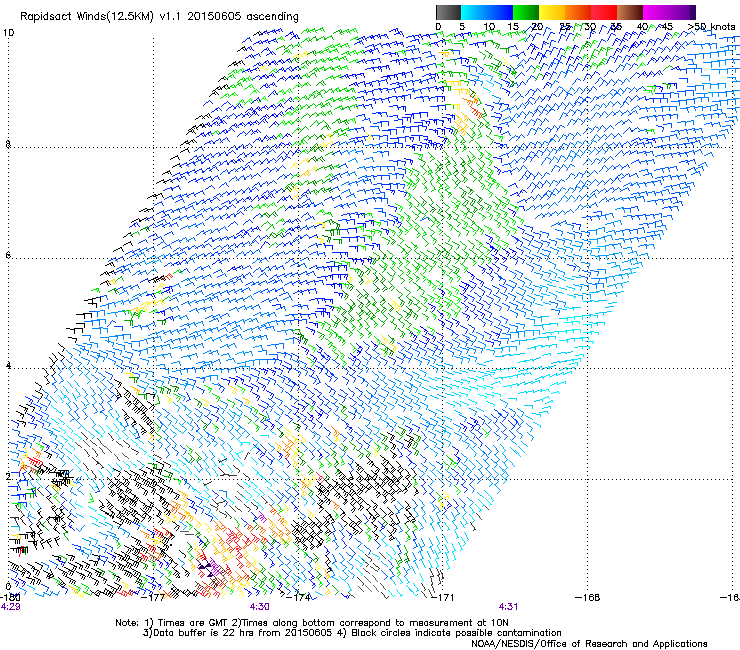Click the latitude label '4'
The width and height of the screenshot is (740, 650).
tap(8, 366)
